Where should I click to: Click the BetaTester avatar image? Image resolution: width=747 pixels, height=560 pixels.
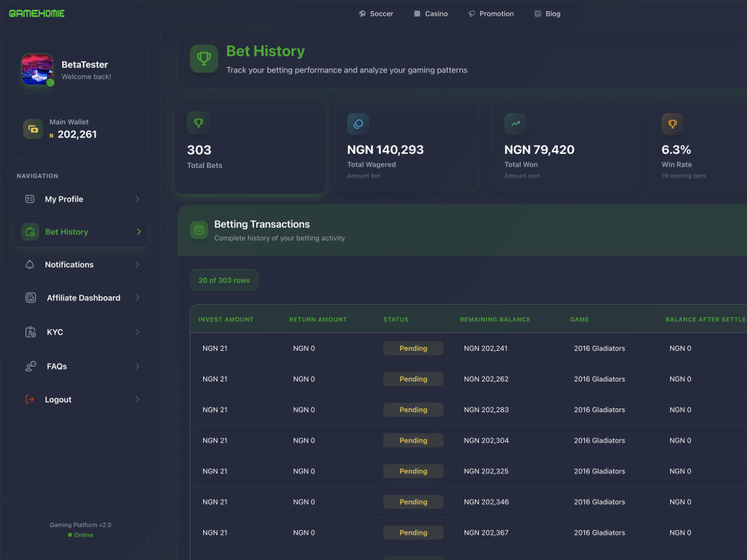point(37,69)
